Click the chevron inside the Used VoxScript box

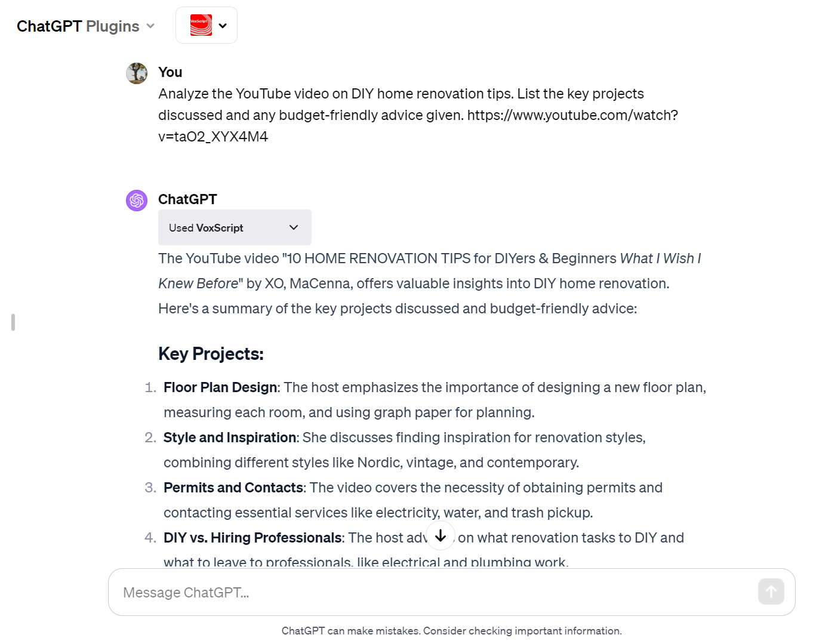[294, 227]
